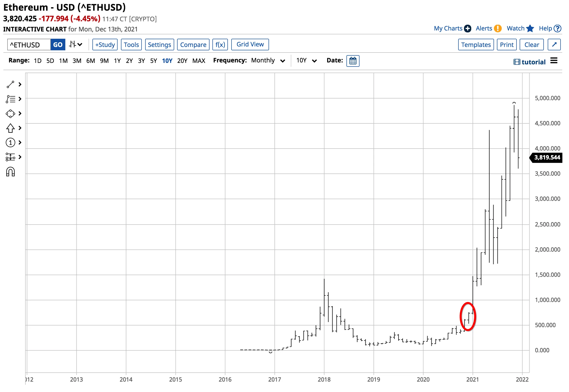Image resolution: width=569 pixels, height=392 pixels.
Task: Select the polygon shape drawing tool
Action: tap(10, 114)
